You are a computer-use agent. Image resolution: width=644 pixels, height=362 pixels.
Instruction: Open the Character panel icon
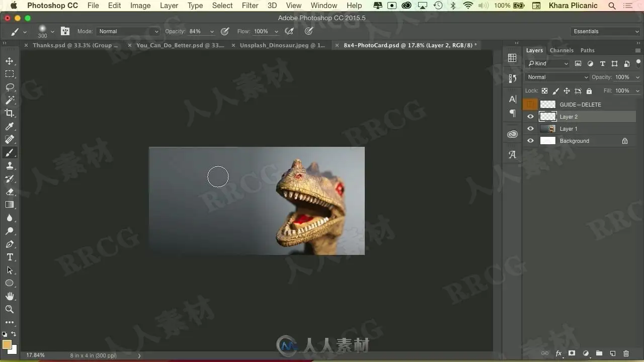coord(512,99)
